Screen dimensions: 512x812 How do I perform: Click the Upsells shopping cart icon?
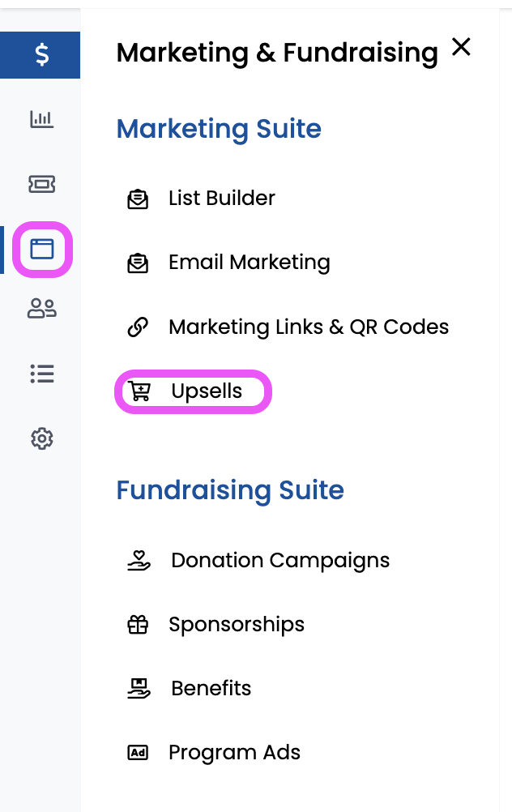click(139, 392)
